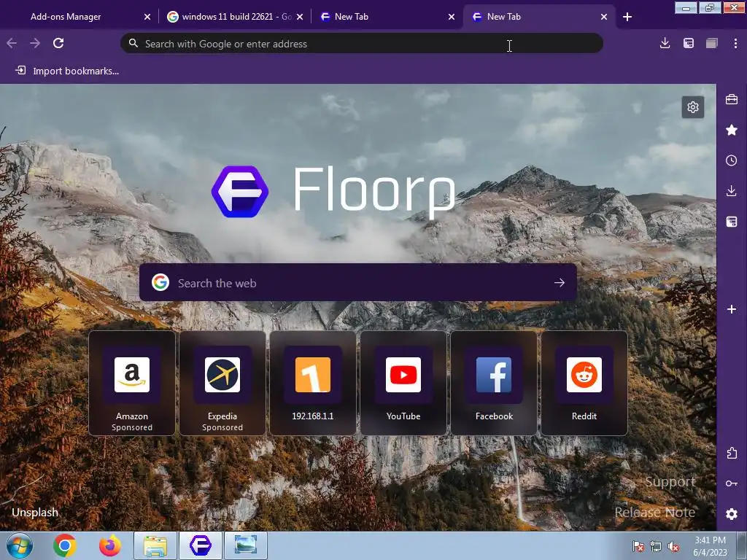Screen dimensions: 747x560
Task: Click the toolbar stacked tabs icon
Action: pos(712,43)
